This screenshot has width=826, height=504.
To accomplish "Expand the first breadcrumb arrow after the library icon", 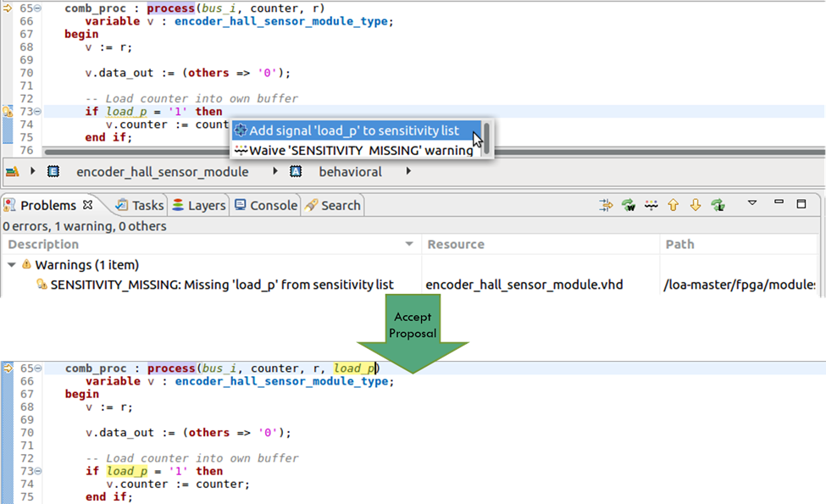I will tap(33, 171).
